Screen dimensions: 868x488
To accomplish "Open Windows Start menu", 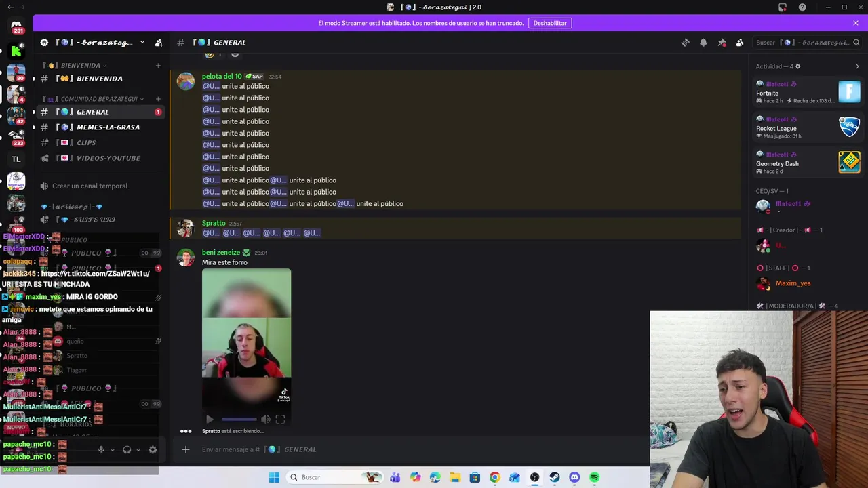I will [274, 477].
